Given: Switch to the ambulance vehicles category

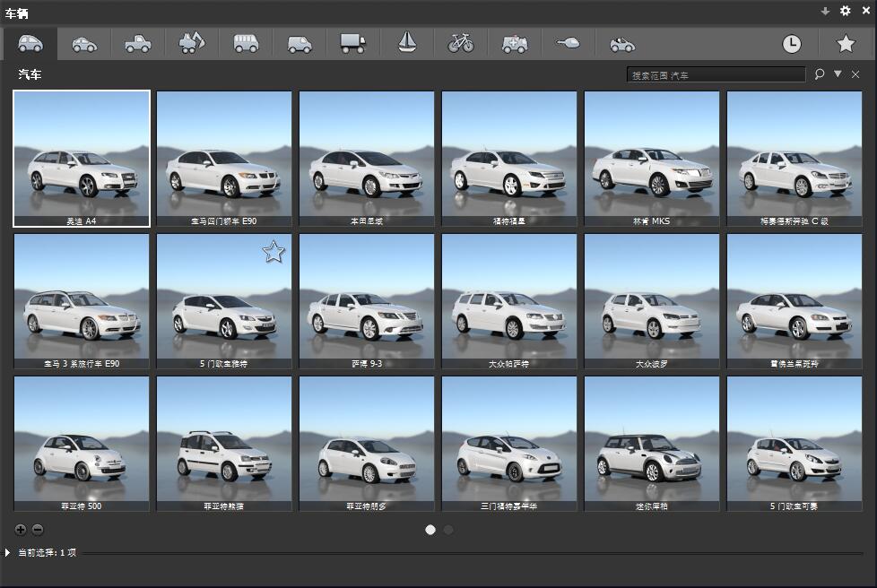Looking at the screenshot, I should pyautogui.click(x=515, y=43).
